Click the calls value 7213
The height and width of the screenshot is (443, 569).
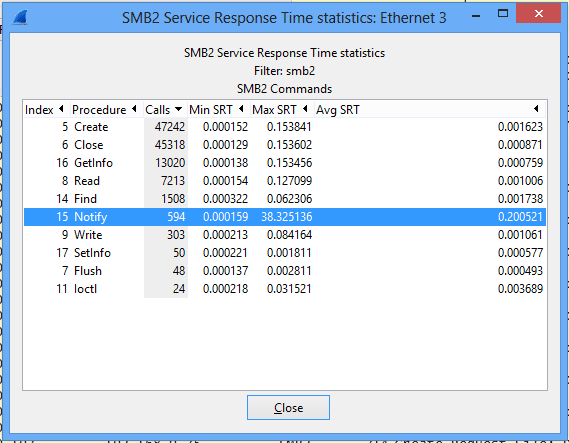pos(173,181)
